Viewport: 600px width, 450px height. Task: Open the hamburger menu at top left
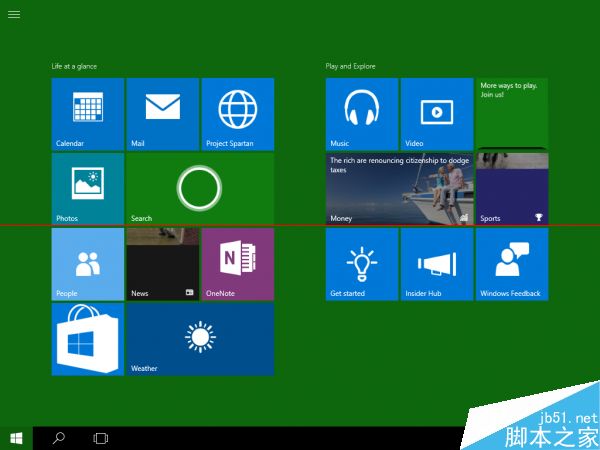(14, 15)
